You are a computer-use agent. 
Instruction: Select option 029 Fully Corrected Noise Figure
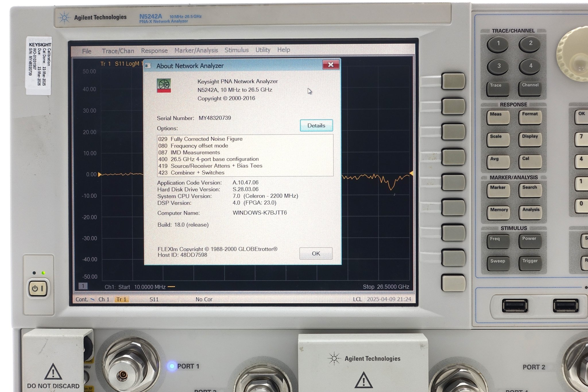(x=200, y=139)
